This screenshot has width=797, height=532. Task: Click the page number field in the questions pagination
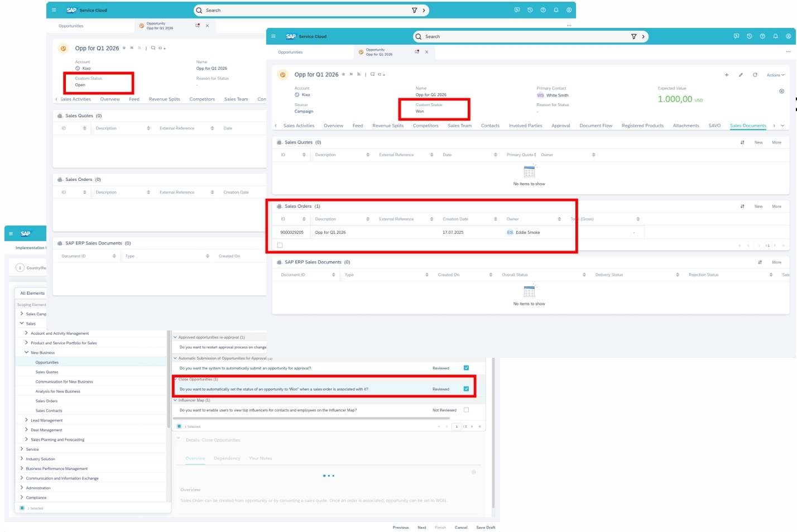point(457,426)
